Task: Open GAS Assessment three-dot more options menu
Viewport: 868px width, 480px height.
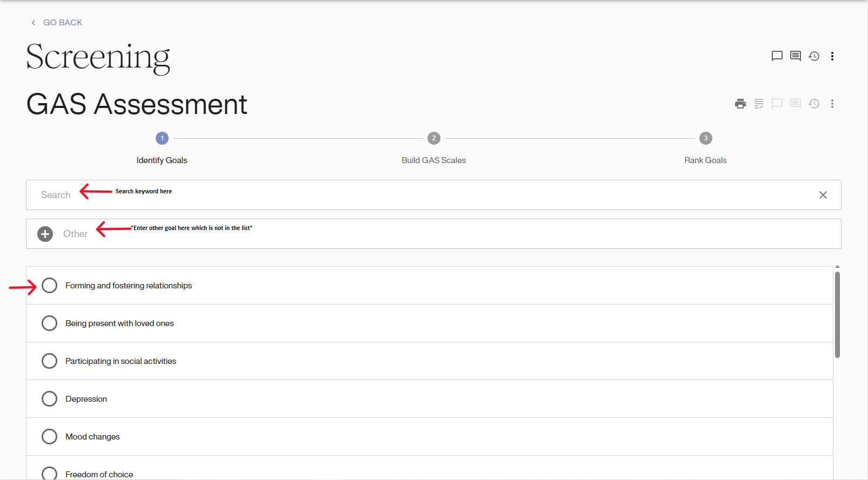Action: pos(832,104)
